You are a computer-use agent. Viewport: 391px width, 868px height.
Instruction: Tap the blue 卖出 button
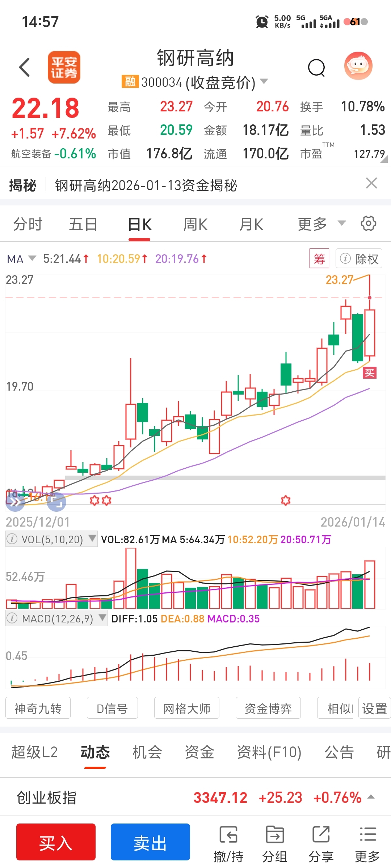(150, 842)
